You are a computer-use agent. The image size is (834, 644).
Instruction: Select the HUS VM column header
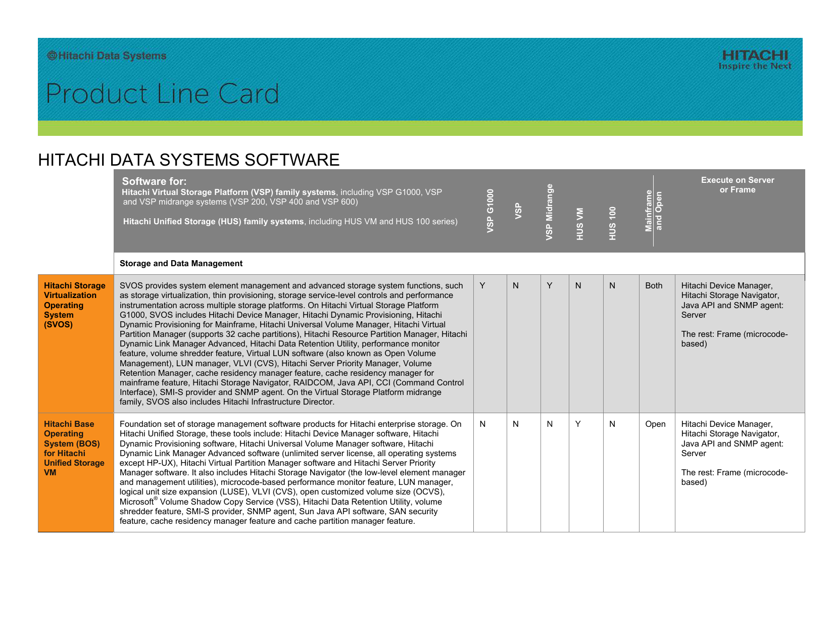tap(580, 224)
